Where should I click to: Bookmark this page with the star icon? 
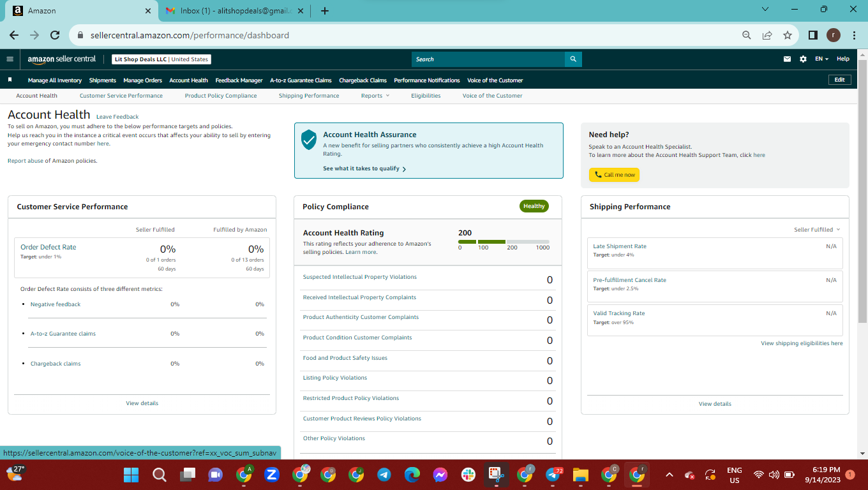coord(788,35)
